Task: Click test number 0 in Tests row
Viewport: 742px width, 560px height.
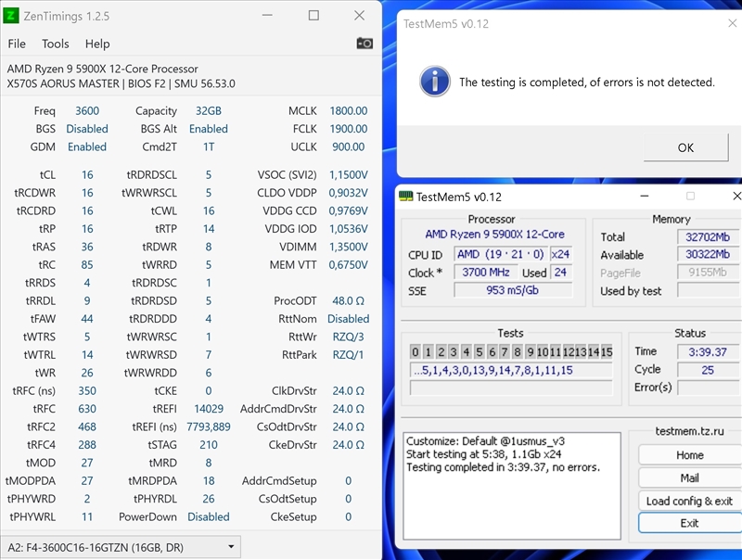Action: 416,352
